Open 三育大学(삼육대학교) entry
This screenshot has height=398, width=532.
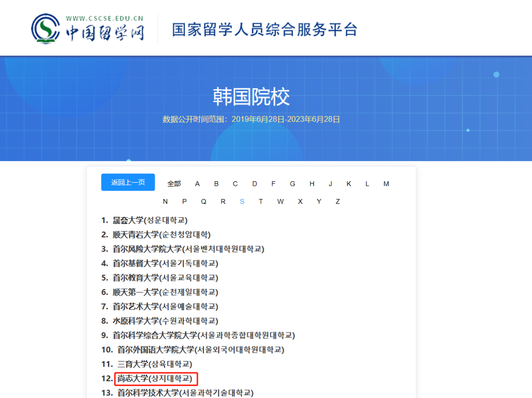155,364
